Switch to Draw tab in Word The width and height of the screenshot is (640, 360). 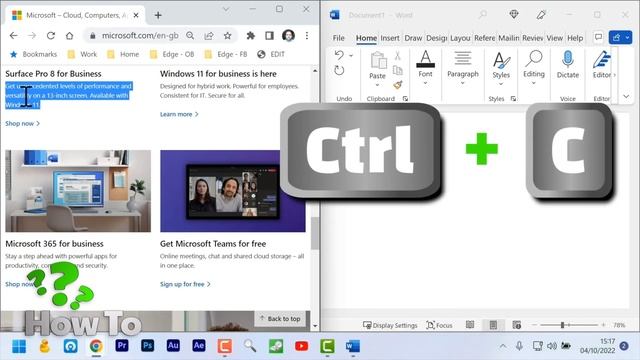coord(413,38)
